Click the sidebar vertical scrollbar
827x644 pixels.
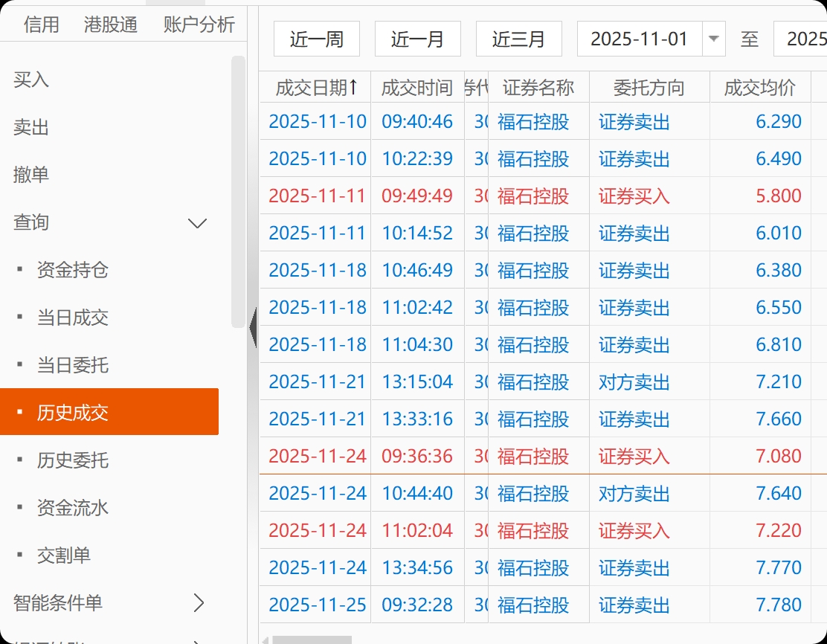coord(239,192)
